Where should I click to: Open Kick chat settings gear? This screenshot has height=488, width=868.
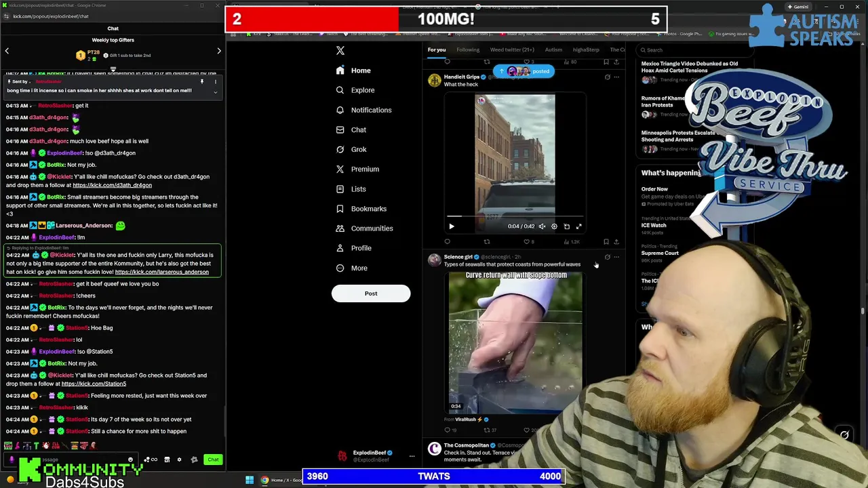click(180, 460)
